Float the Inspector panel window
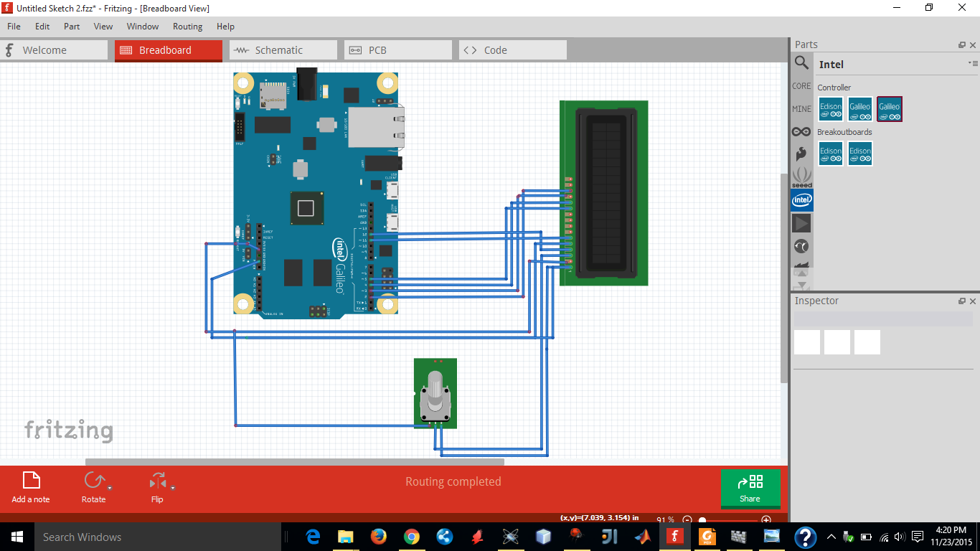This screenshot has width=980, height=551. pyautogui.click(x=962, y=301)
